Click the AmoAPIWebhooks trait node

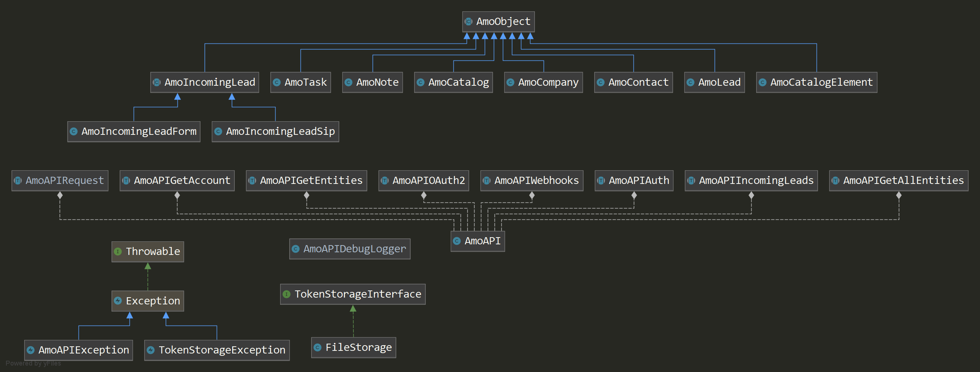pyautogui.click(x=532, y=181)
